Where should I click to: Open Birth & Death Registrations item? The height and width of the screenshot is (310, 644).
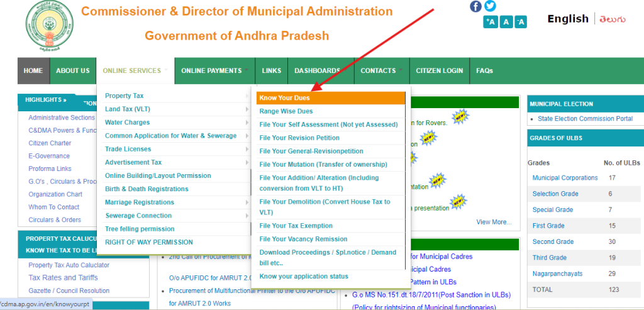click(x=147, y=189)
